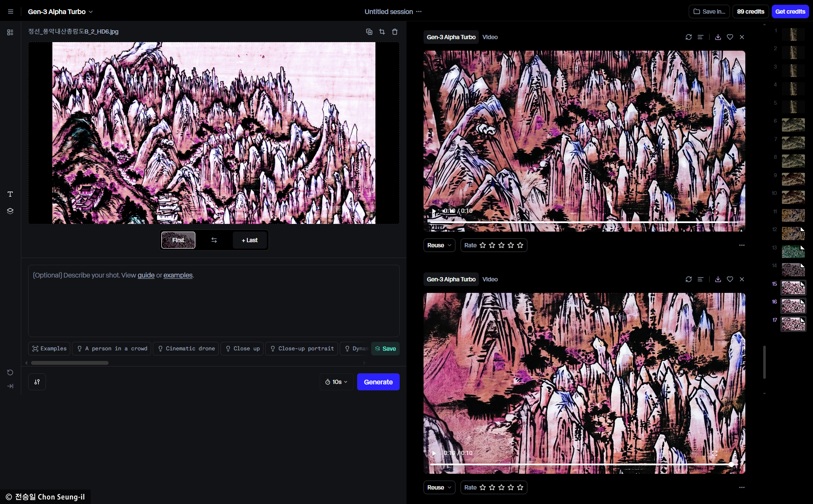The width and height of the screenshot is (813, 504).
Task: Show prompt details of second video
Action: click(x=700, y=279)
